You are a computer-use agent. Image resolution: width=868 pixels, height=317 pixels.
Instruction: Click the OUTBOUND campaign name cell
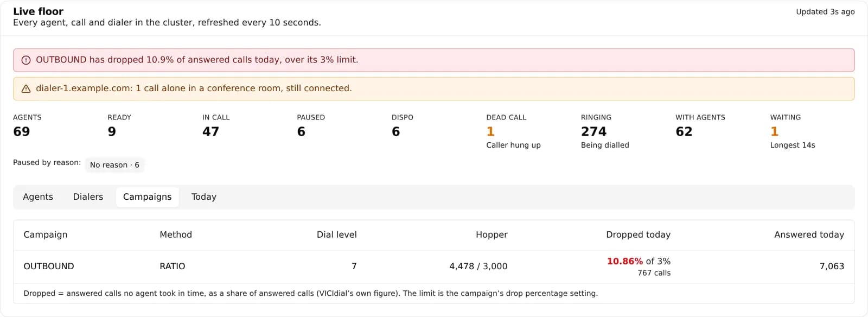[x=49, y=267]
